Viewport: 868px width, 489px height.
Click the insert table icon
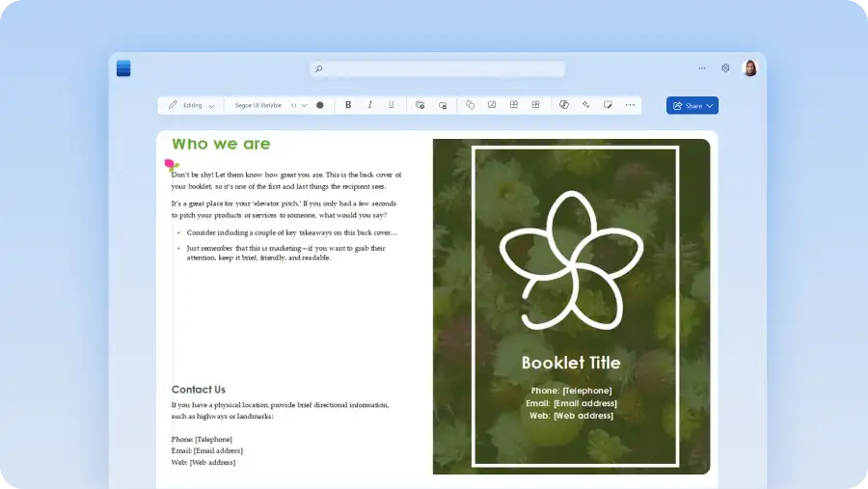coord(514,105)
